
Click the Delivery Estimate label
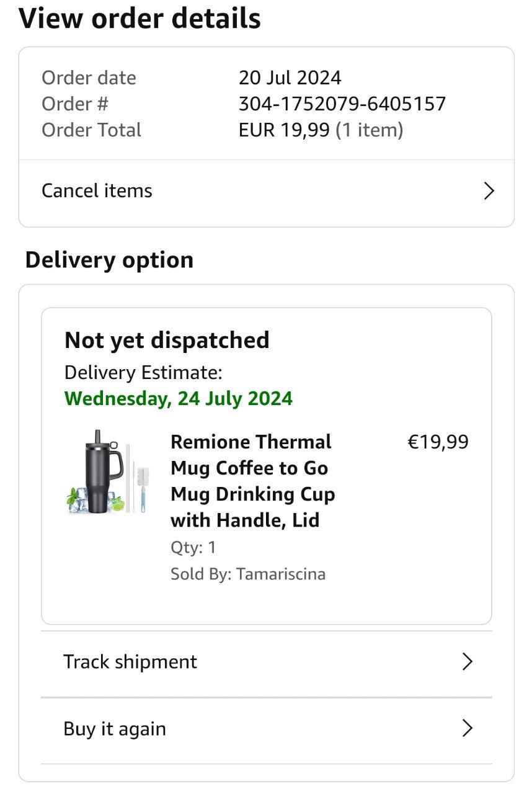coord(143,373)
